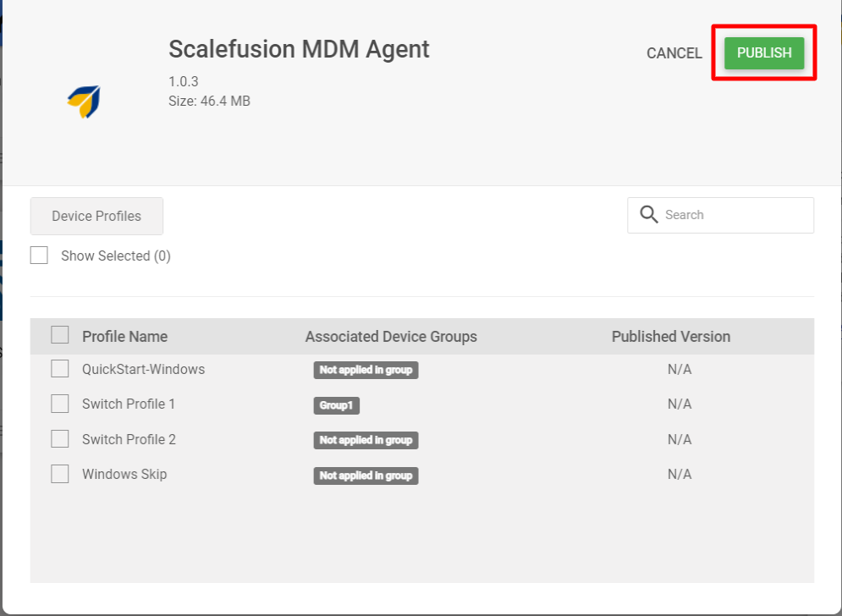Click the magnifying glass search icon
Viewport: 842px width, 616px height.
pyautogui.click(x=649, y=215)
